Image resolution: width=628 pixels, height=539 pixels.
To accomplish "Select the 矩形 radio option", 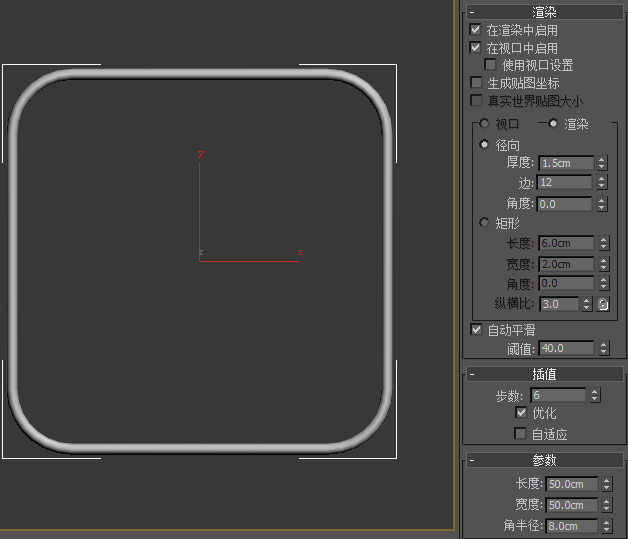I will coord(484,222).
